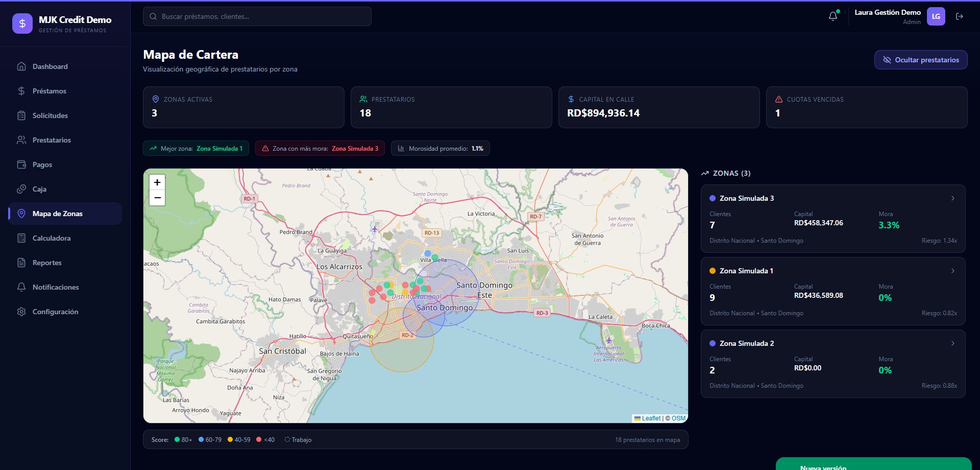Open the OSM attribution link
The height and width of the screenshot is (470, 980).
pos(678,418)
